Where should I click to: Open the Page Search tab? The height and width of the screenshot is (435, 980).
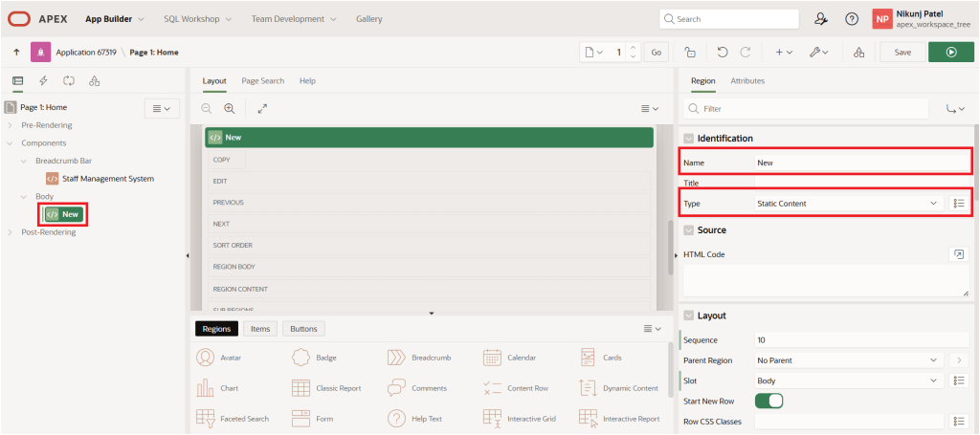[262, 81]
